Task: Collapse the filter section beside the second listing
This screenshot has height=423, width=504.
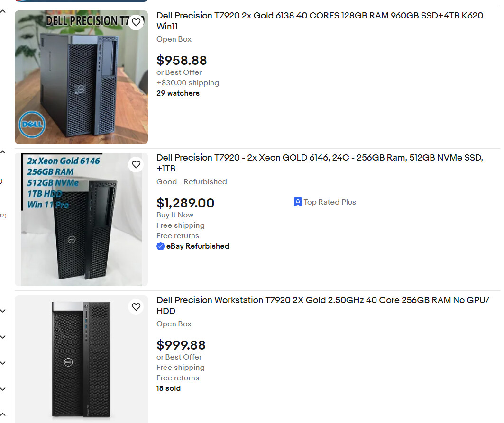Action: point(3,152)
